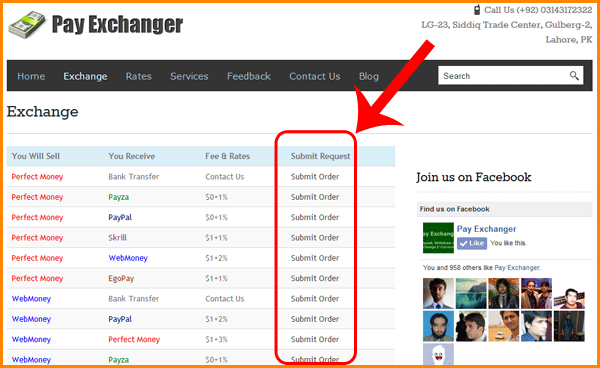
Task: Submit Order for Perfect Money to EgoPay
Action: pyautogui.click(x=315, y=278)
